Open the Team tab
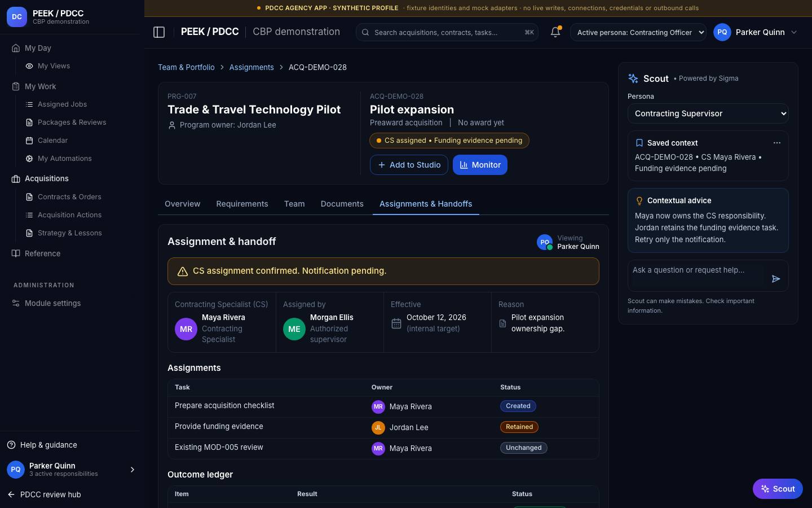The image size is (812, 508). pos(294,204)
